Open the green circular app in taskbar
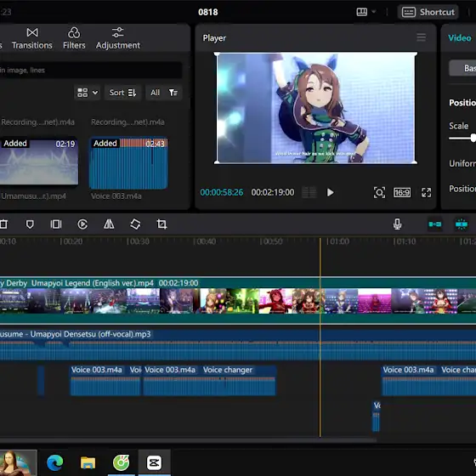 click(x=121, y=462)
